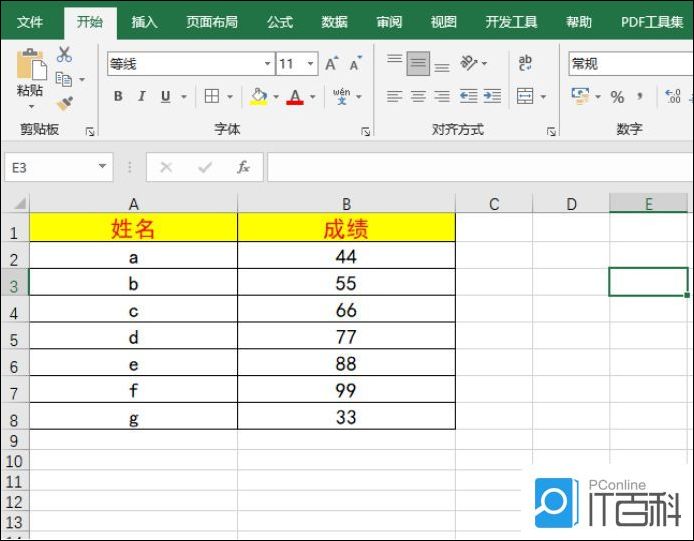Screen dimensions: 694x541
Task: Select row 5 header
Action: tap(14, 336)
